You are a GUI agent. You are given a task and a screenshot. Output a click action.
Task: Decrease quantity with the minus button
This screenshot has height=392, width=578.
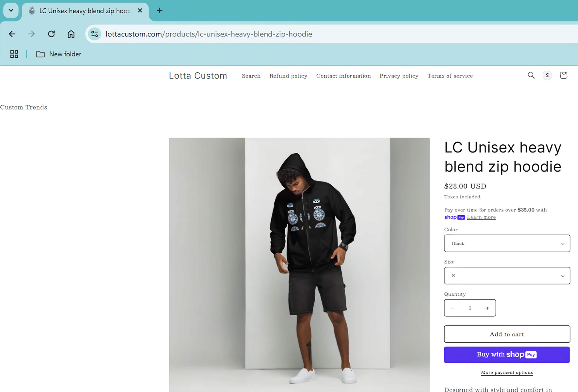452,308
